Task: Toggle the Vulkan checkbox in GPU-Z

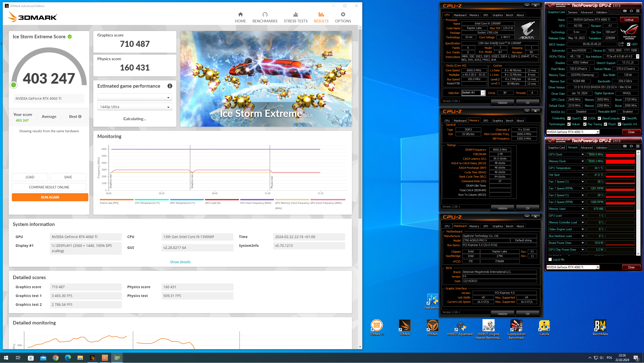Action: [x=569, y=124]
